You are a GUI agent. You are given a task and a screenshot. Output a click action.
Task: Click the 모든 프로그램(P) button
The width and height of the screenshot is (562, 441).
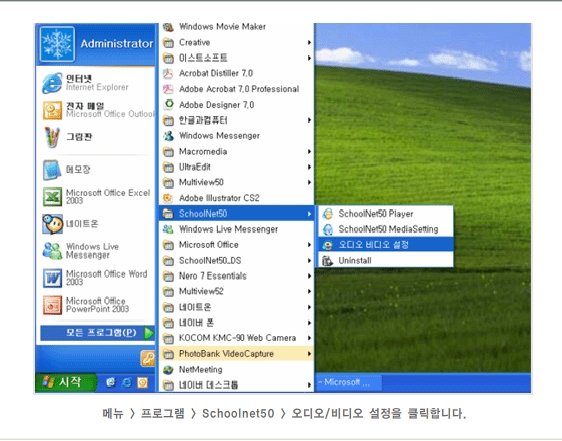pos(97,333)
